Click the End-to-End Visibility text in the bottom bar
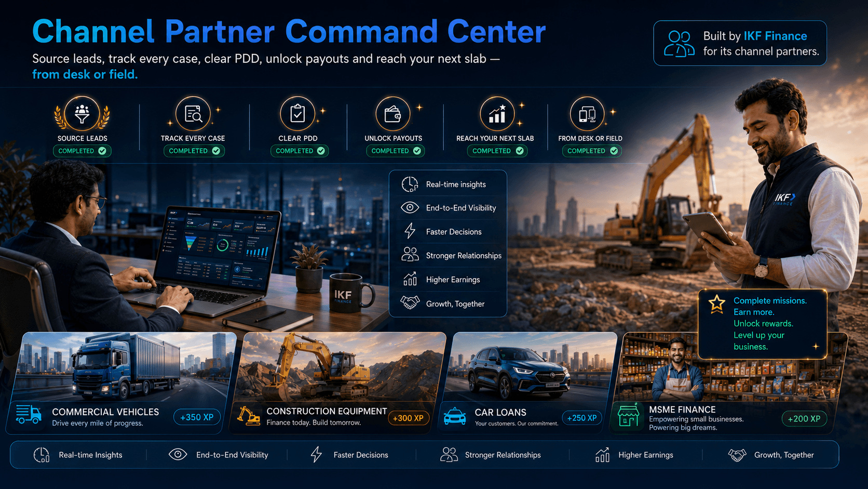The image size is (868, 489). pos(232,455)
